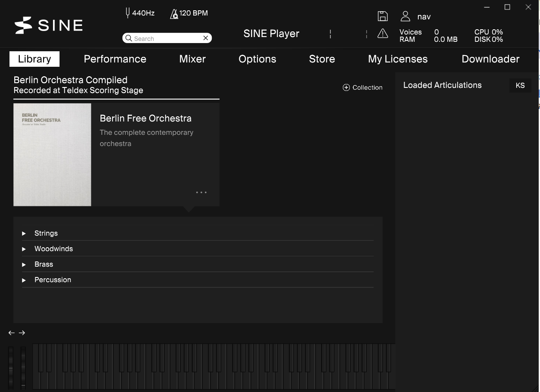
Task: Open the Berlin Free Orchestra three-dot menu
Action: click(201, 193)
